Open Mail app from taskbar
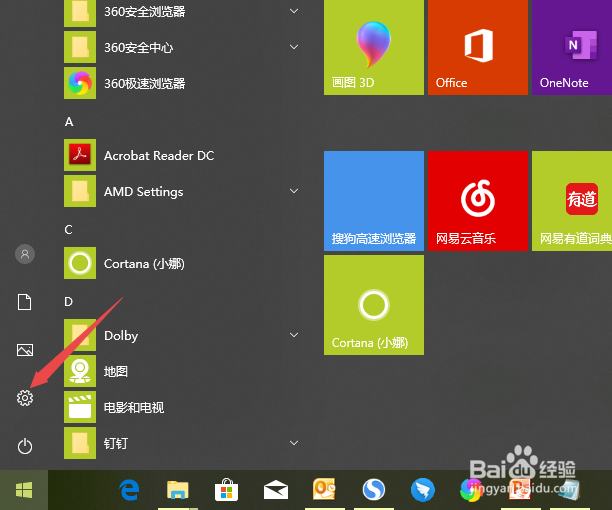Image resolution: width=612 pixels, height=510 pixels. [x=276, y=490]
